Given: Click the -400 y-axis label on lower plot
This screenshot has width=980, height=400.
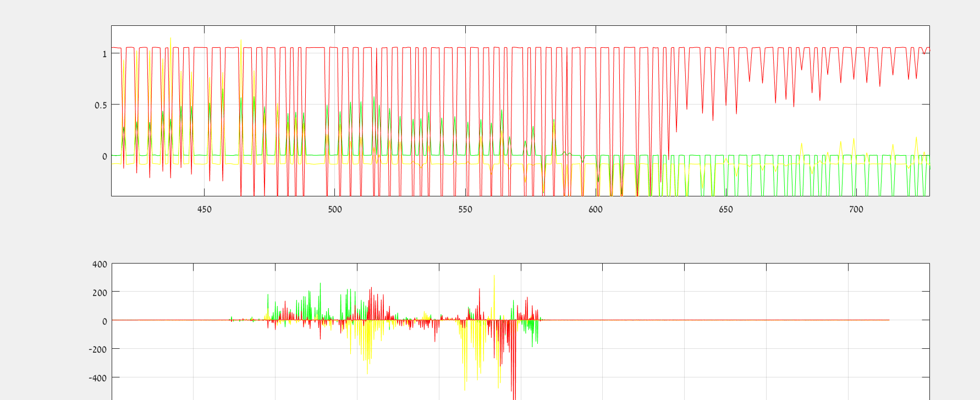Looking at the screenshot, I should [x=98, y=378].
